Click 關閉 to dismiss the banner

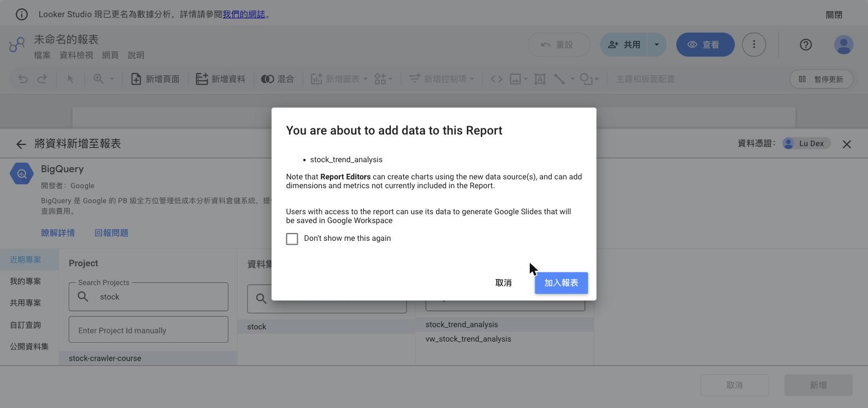click(x=834, y=15)
